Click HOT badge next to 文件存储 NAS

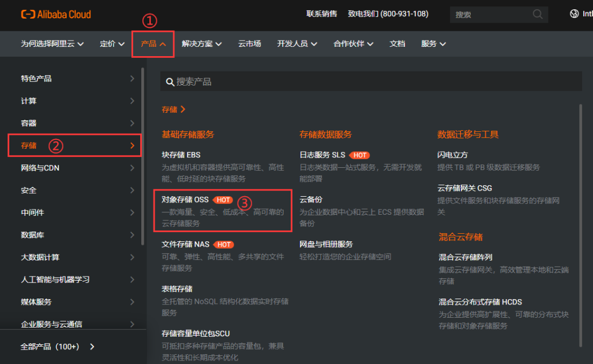pos(224,245)
